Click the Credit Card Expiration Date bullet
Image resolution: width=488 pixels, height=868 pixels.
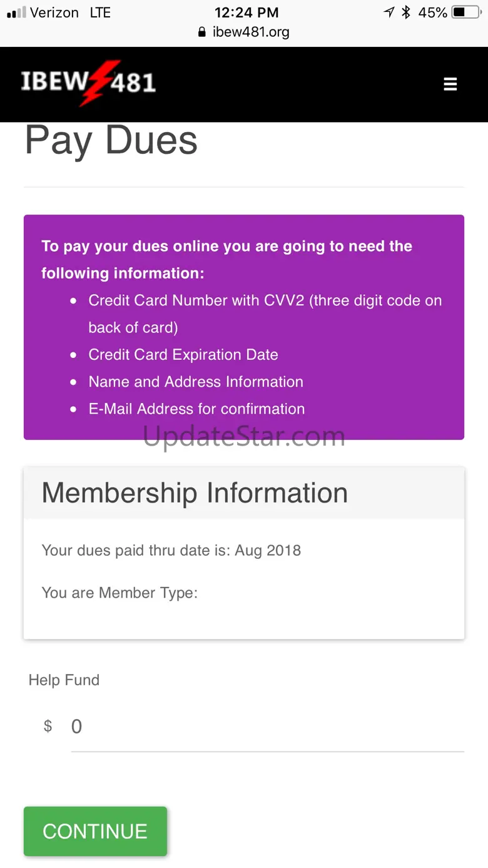click(x=183, y=355)
